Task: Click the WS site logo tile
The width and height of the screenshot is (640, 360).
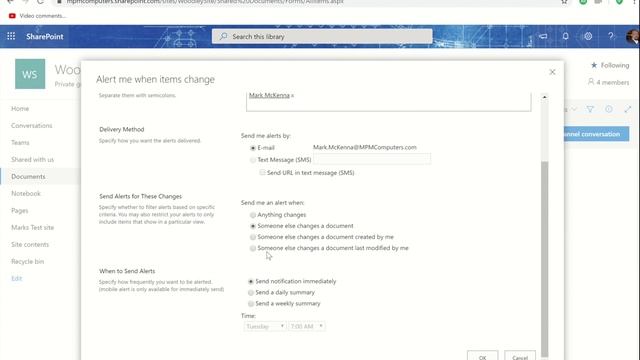Action: coord(30,74)
